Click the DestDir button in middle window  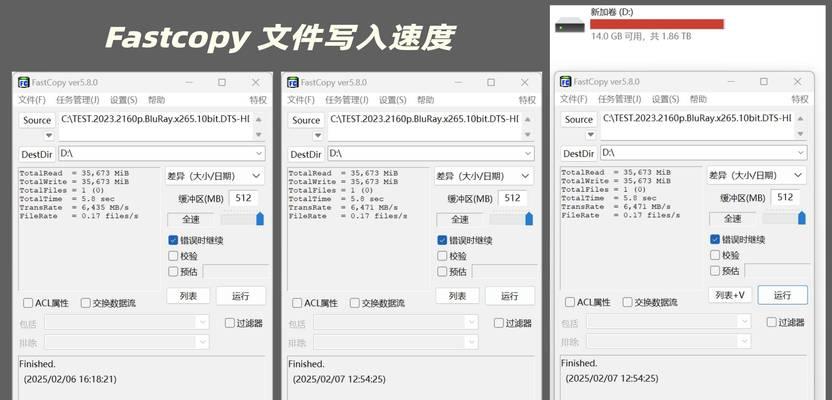click(306, 154)
